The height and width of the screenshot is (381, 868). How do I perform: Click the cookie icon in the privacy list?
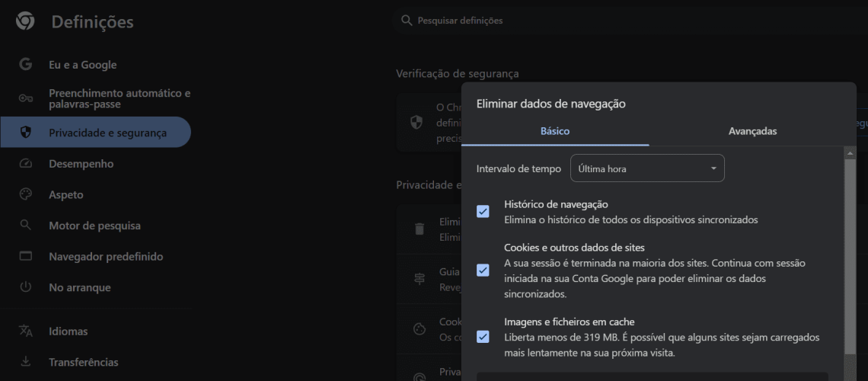tap(420, 329)
